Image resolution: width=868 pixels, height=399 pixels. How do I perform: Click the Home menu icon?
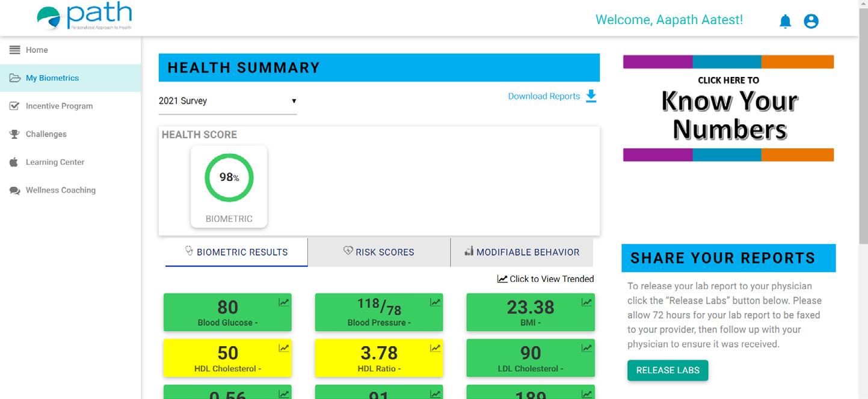tap(15, 50)
